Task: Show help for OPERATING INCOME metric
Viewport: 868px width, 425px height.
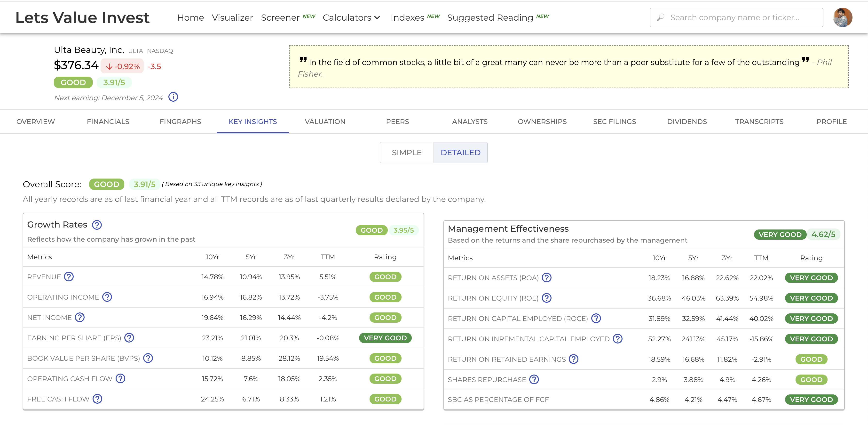Action: click(x=107, y=297)
